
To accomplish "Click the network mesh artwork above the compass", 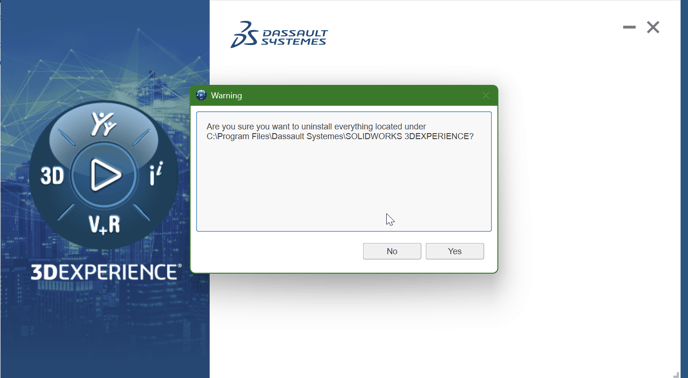I will click(105, 66).
